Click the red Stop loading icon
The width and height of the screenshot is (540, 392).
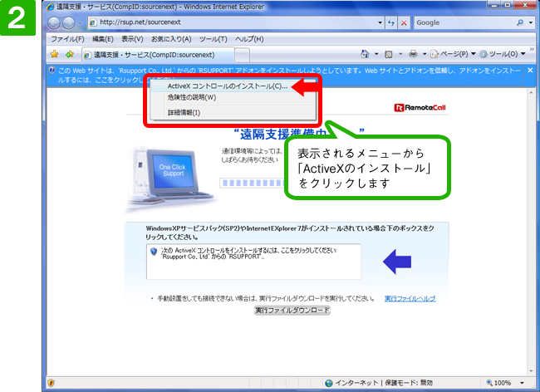(x=404, y=22)
